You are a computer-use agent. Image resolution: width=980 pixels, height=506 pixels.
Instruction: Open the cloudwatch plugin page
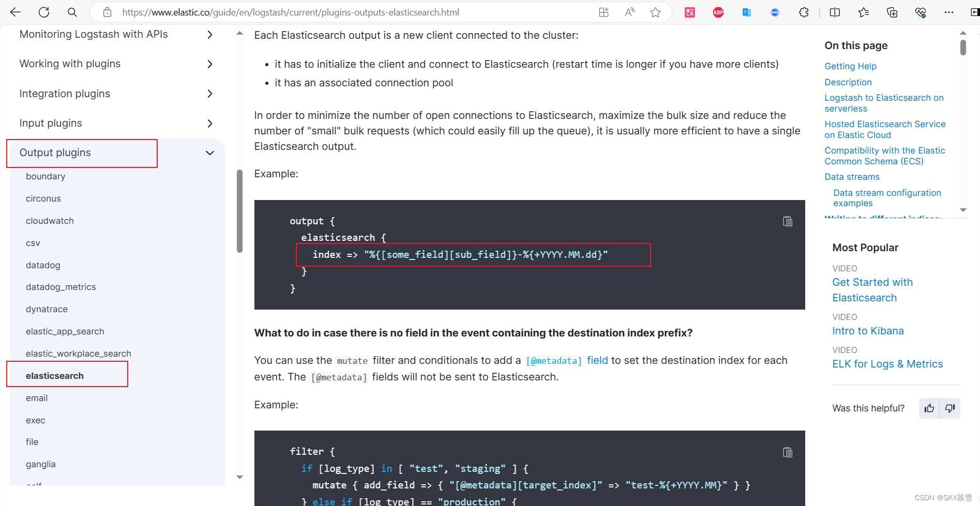click(x=50, y=221)
